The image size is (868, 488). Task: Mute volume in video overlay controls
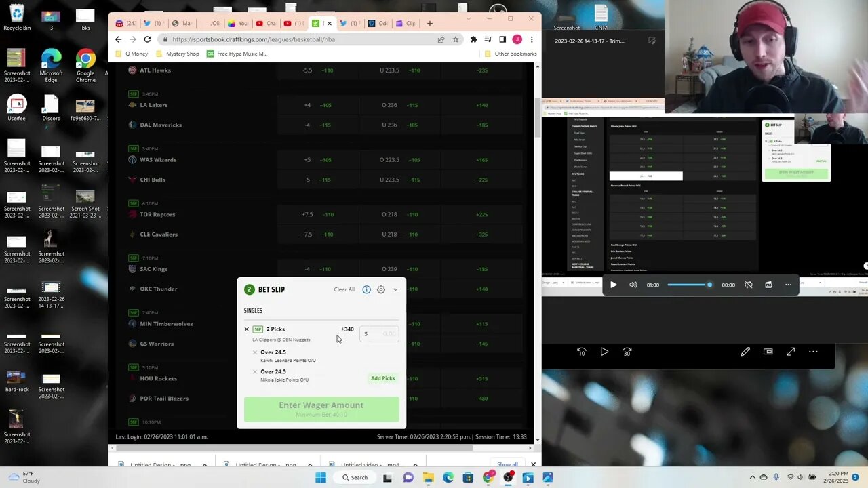tap(633, 285)
